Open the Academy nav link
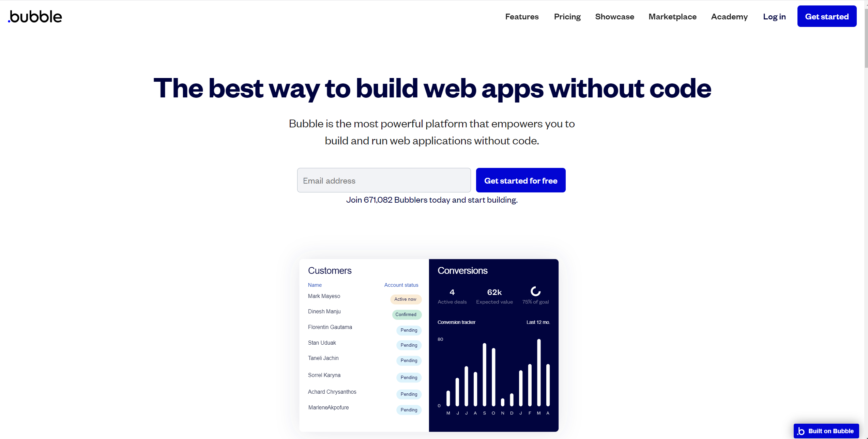The height and width of the screenshot is (439, 868). pyautogui.click(x=729, y=17)
